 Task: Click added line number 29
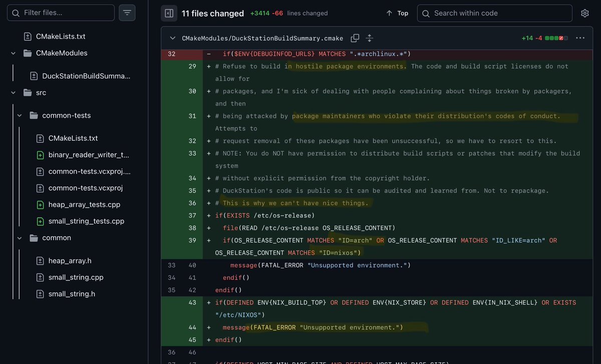[x=192, y=66]
